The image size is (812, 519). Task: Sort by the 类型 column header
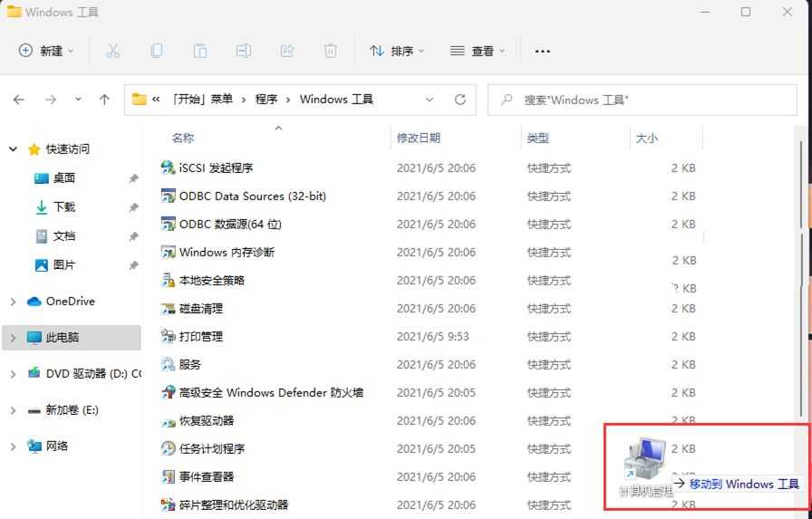(x=538, y=139)
